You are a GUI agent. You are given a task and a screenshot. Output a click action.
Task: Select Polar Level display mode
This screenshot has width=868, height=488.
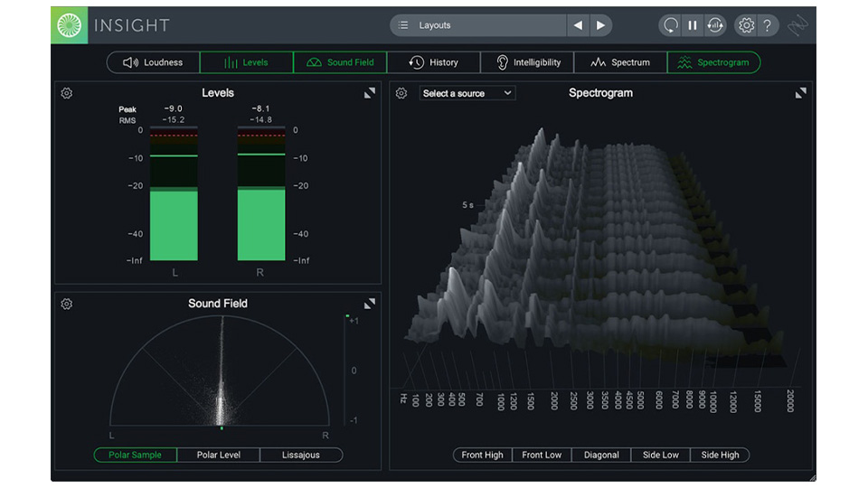[219, 455]
